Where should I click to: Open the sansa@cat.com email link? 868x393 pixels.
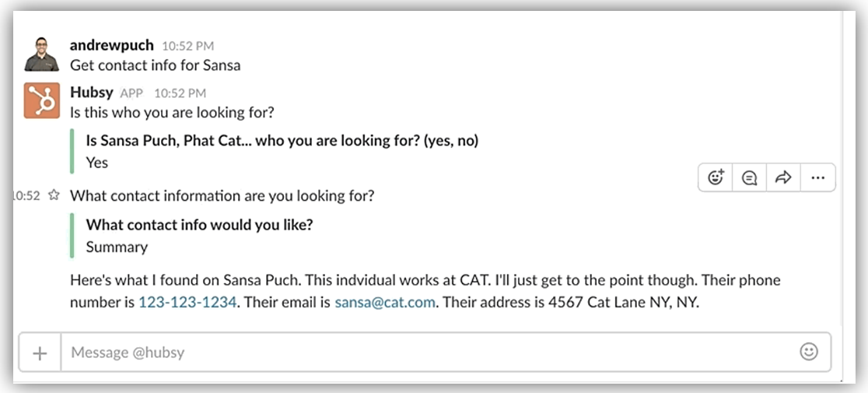click(384, 303)
